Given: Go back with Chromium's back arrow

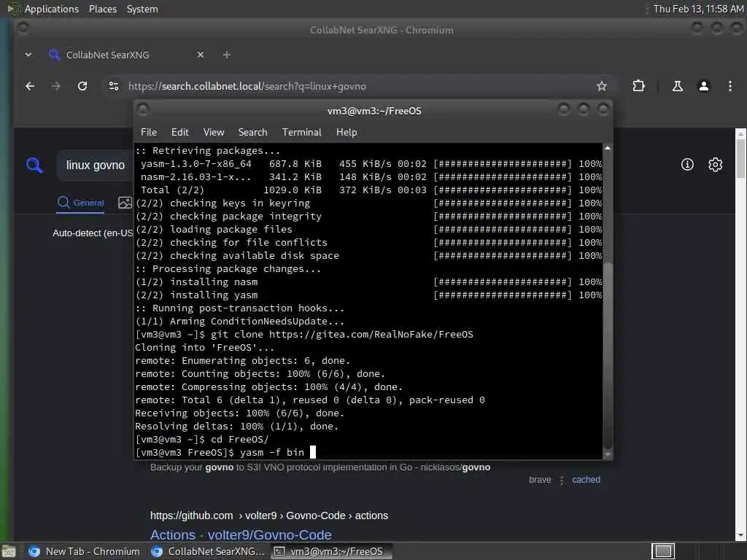Looking at the screenshot, I should pyautogui.click(x=30, y=86).
